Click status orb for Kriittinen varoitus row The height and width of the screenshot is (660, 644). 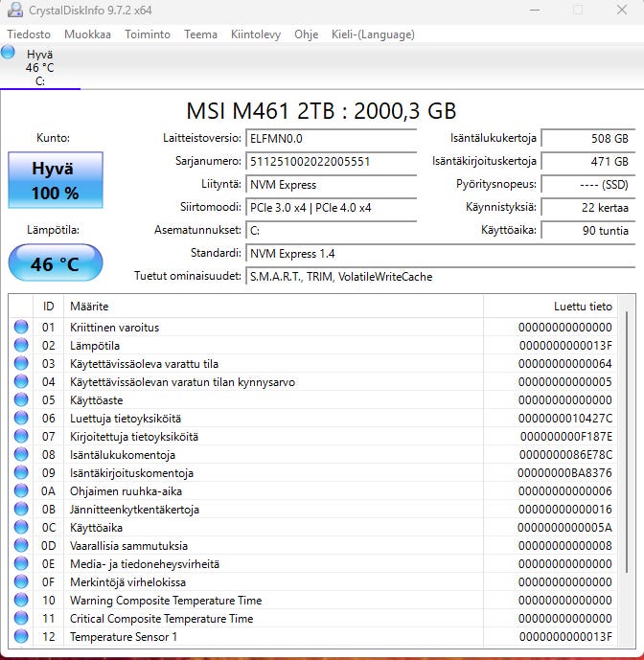tap(21, 328)
